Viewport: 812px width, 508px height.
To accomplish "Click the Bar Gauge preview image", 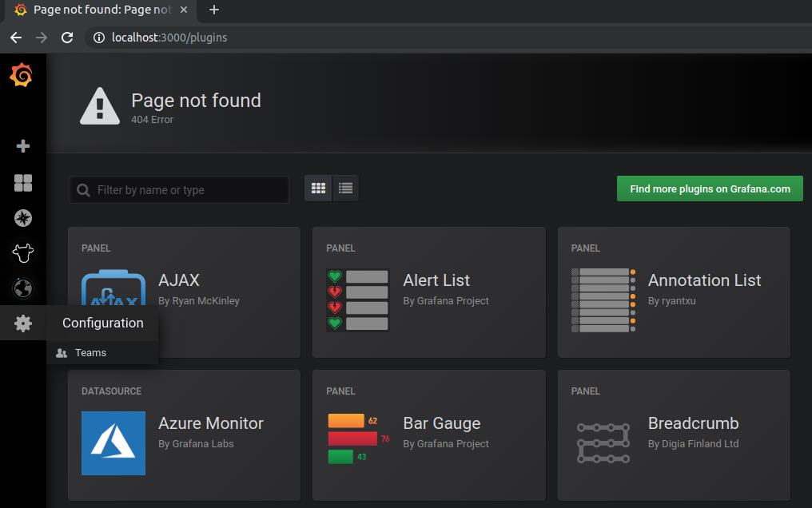I will [357, 443].
